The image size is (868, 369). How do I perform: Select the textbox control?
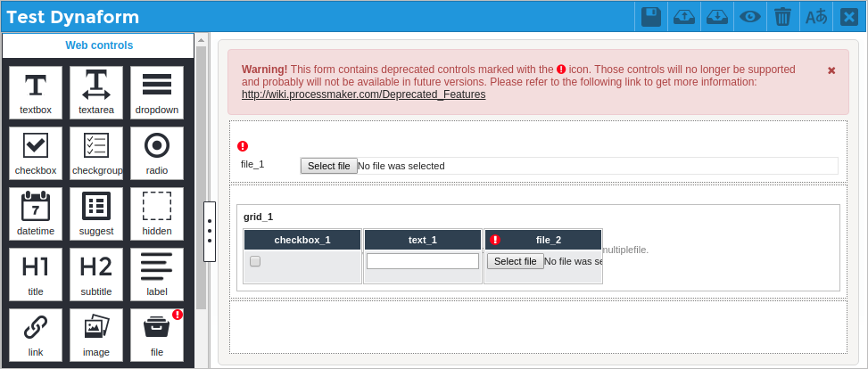(x=36, y=93)
